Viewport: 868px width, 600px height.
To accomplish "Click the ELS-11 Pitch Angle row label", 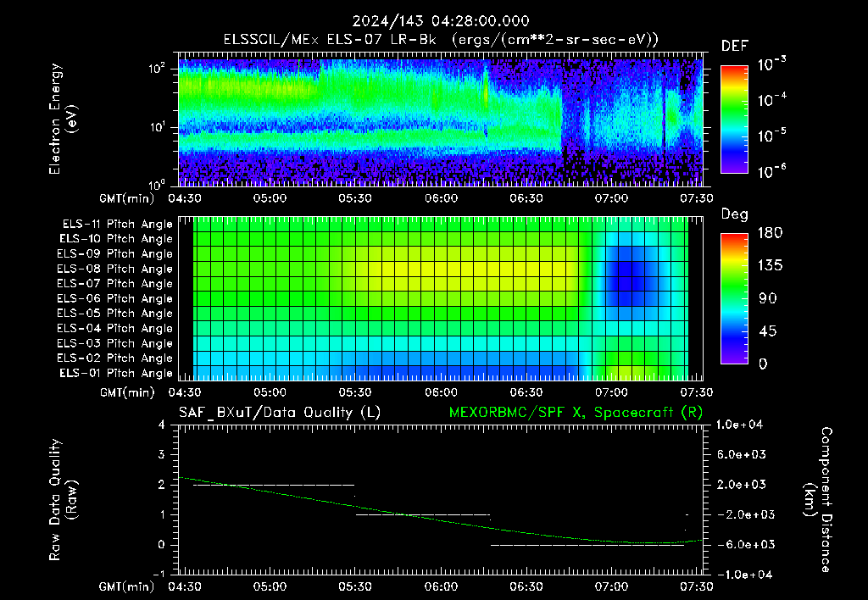I will coord(117,225).
